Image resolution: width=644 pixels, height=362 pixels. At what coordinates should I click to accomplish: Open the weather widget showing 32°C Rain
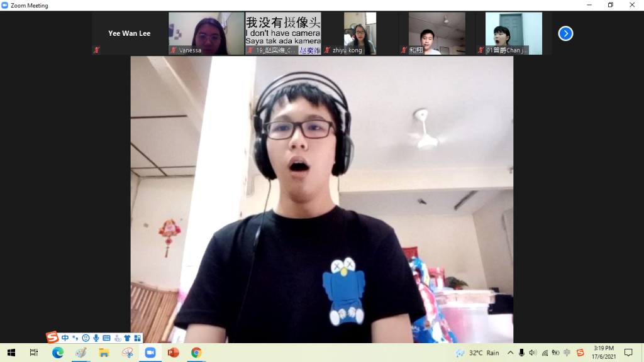coord(478,353)
